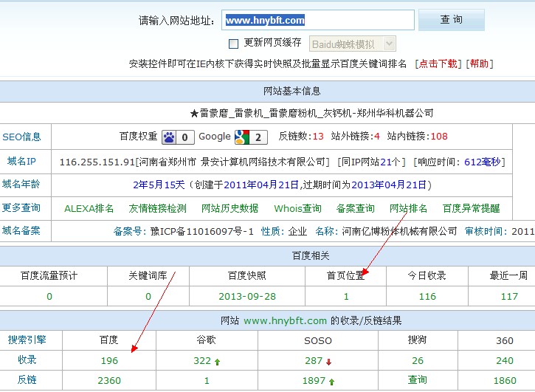Viewport: 535px width, 392px height.
Task: Open the 帮助 help link
Action: 480,63
